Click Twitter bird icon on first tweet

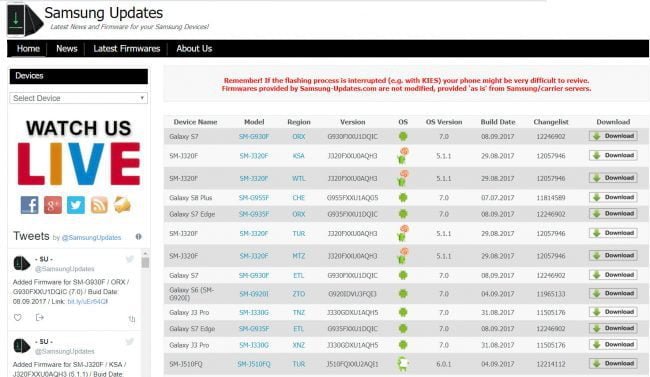coord(130,259)
